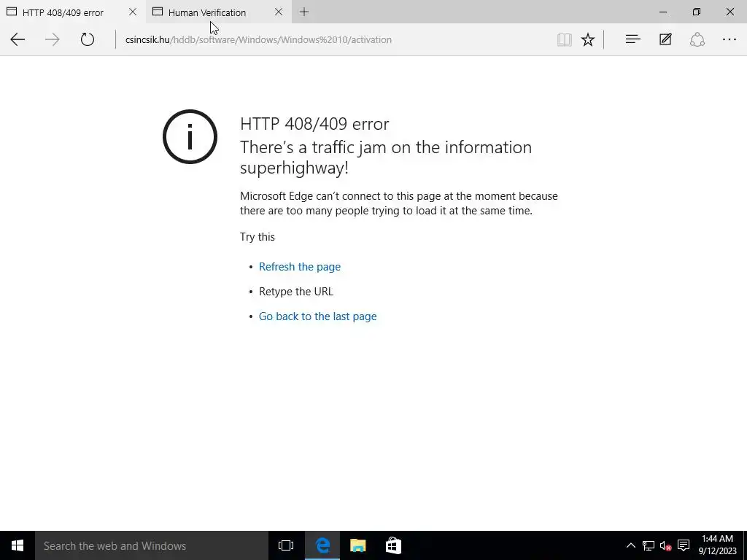Reload the page with the refresh icon

88,39
